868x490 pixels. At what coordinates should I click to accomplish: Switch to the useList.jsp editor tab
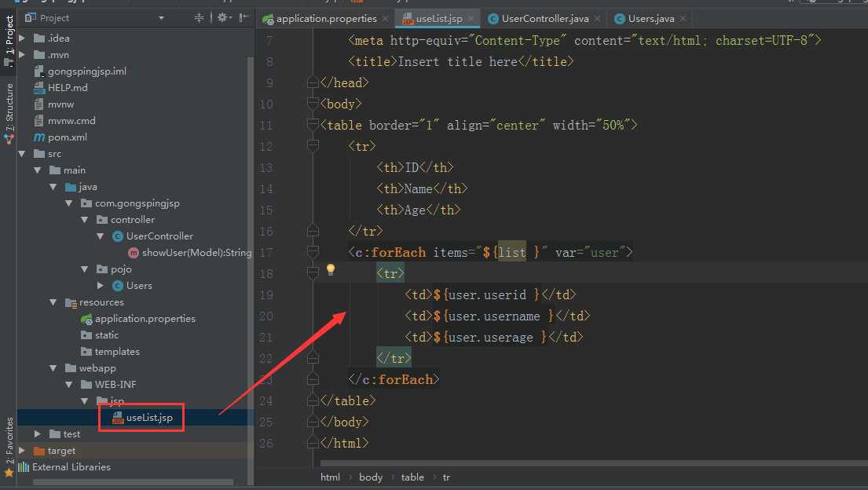(x=438, y=19)
